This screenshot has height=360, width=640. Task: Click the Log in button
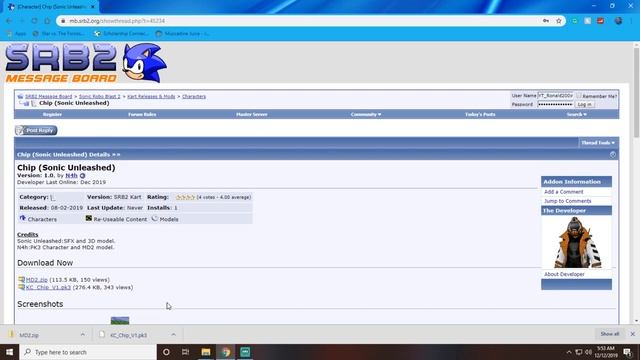[x=584, y=104]
